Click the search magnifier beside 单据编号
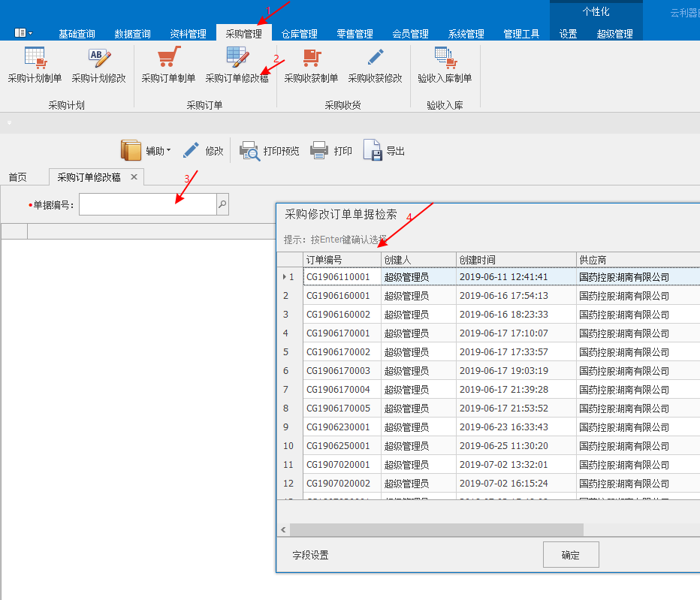700x600 pixels. [222, 204]
